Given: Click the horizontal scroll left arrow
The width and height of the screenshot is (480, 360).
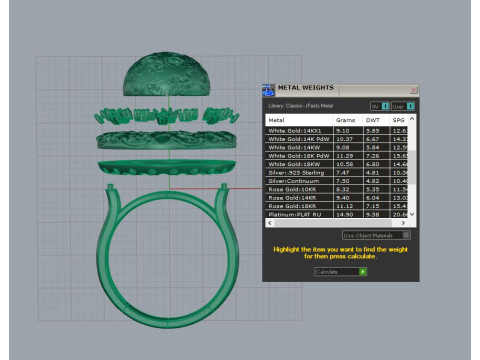Looking at the screenshot, I should pos(270,223).
